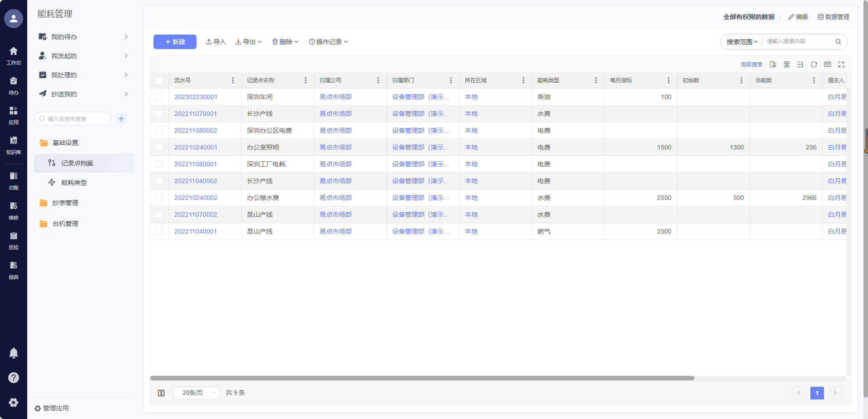Open 能耗类型 in the side menu
The image size is (868, 419).
[x=74, y=183]
